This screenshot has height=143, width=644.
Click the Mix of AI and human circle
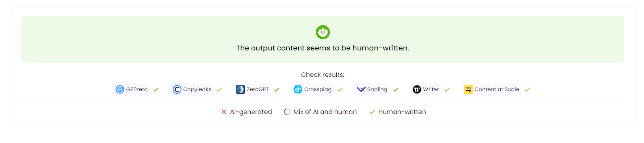287,112
